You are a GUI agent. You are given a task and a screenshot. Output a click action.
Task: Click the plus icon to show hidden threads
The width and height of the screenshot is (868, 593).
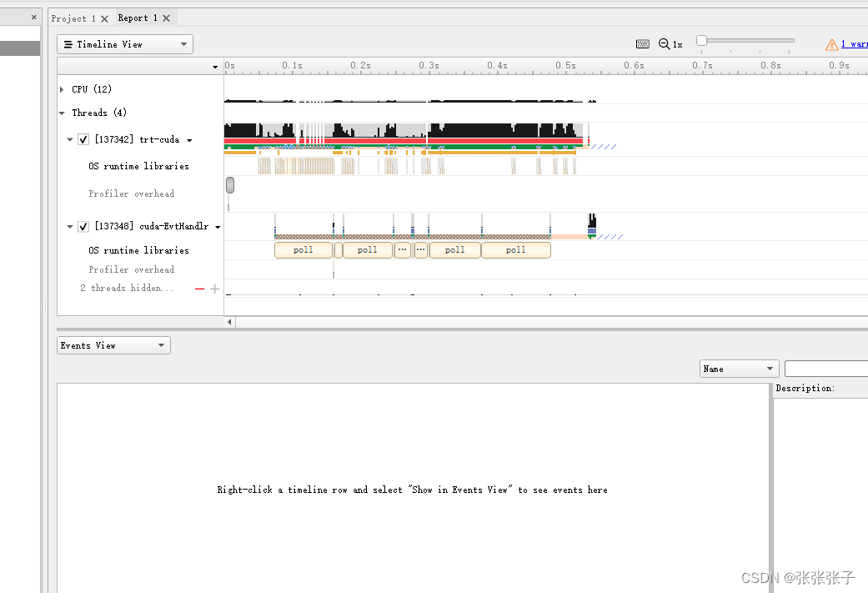(214, 288)
